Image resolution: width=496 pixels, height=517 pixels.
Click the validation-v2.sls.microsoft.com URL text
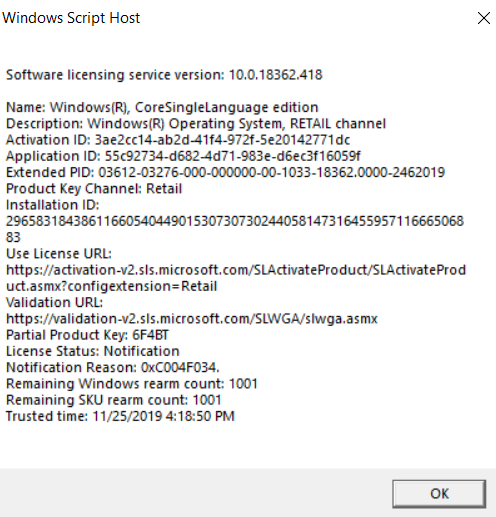click(x=192, y=319)
